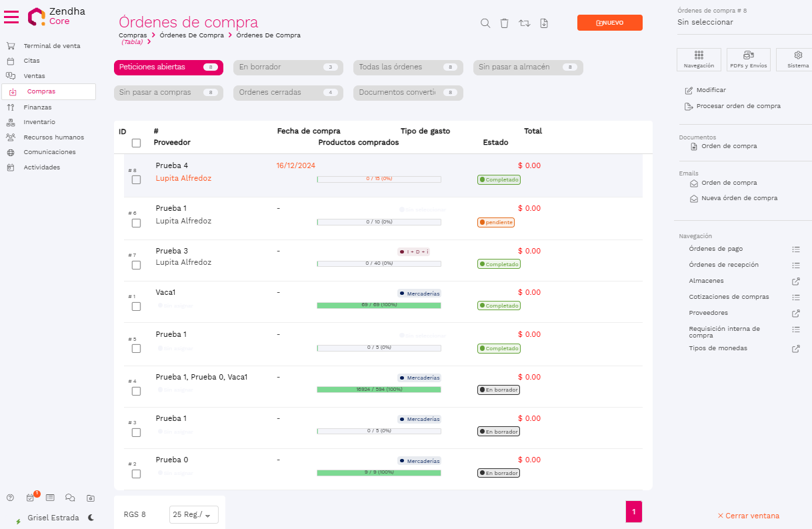Open the hamburger menu icon
The height and width of the screenshot is (529, 812).
[x=11, y=17]
